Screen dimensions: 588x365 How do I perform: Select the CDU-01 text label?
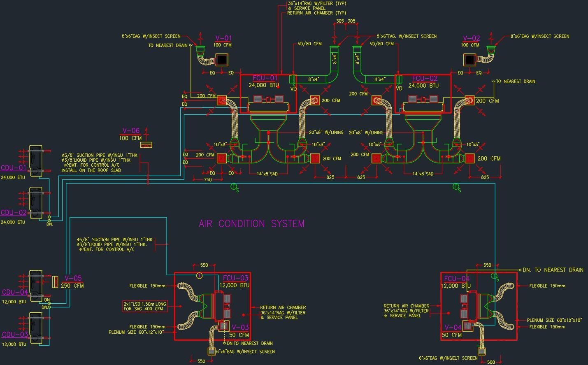click(x=14, y=168)
